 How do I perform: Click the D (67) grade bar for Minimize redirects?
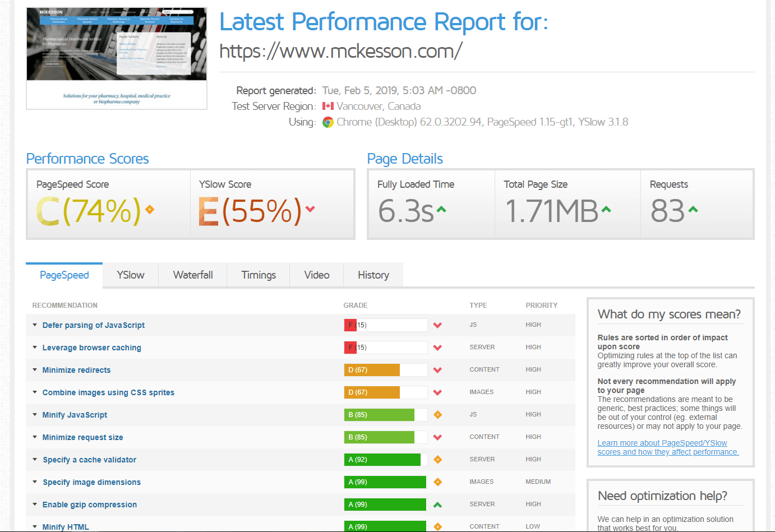click(386, 370)
